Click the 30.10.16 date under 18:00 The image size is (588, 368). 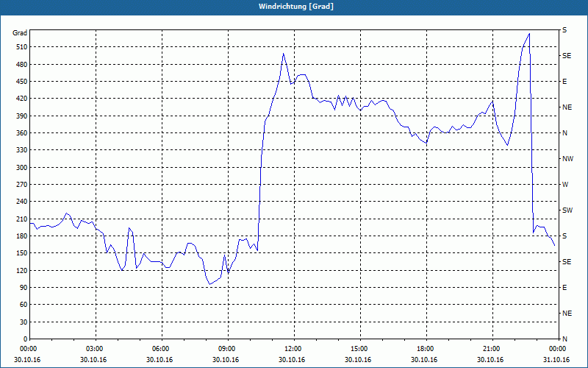click(x=424, y=360)
